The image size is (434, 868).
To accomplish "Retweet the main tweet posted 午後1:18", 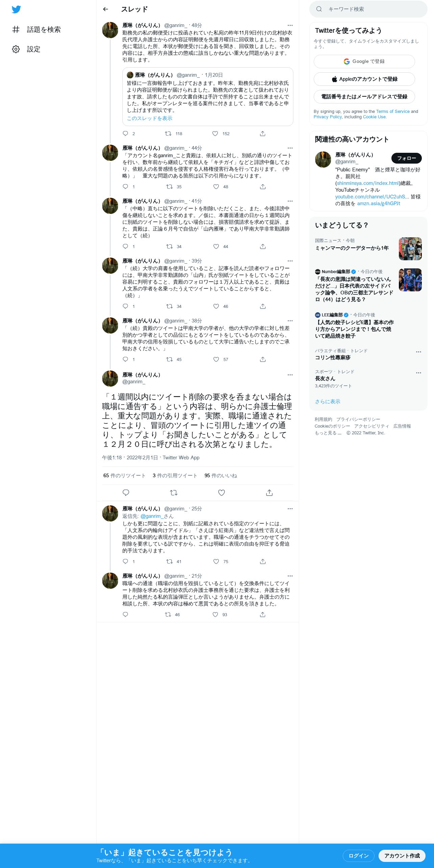I will [174, 493].
